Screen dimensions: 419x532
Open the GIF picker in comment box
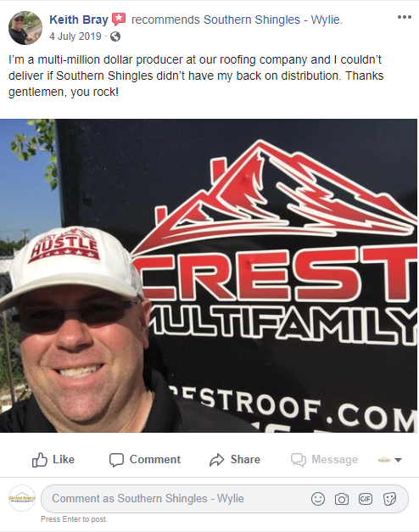366,499
